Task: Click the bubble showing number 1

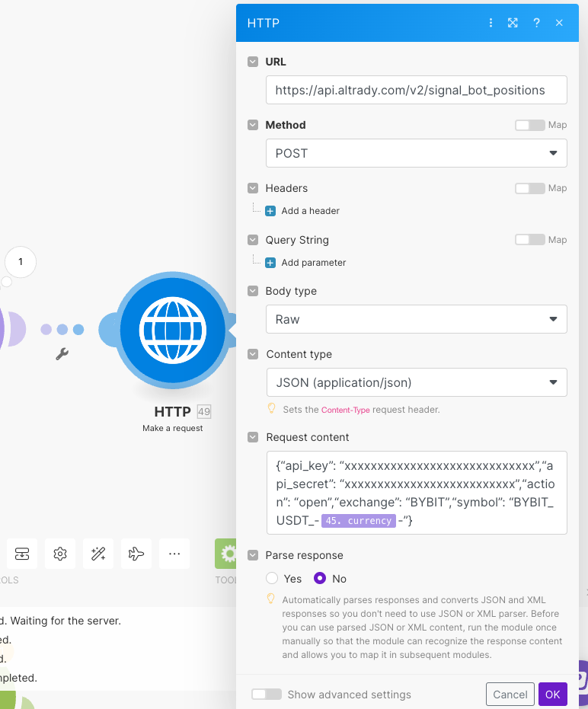Action: (x=21, y=262)
